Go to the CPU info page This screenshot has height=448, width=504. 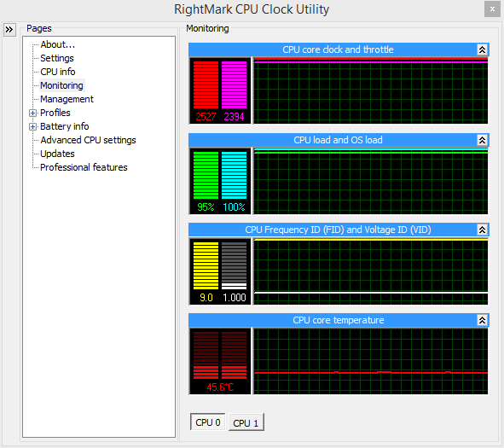57,72
